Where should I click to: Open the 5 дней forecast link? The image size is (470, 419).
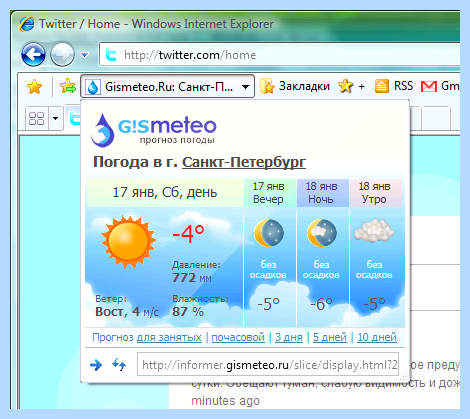pyautogui.click(x=330, y=337)
